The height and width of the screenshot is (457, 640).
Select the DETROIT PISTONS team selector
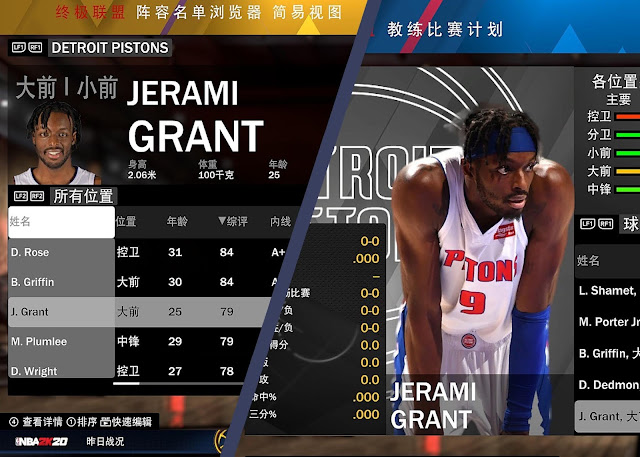tap(110, 48)
